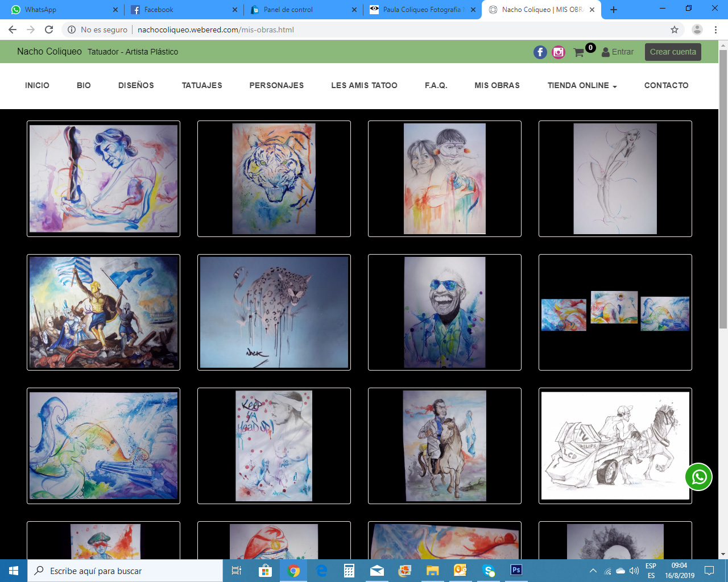This screenshot has width=728, height=582.
Task: Close the Facebook tab
Action: click(235, 10)
